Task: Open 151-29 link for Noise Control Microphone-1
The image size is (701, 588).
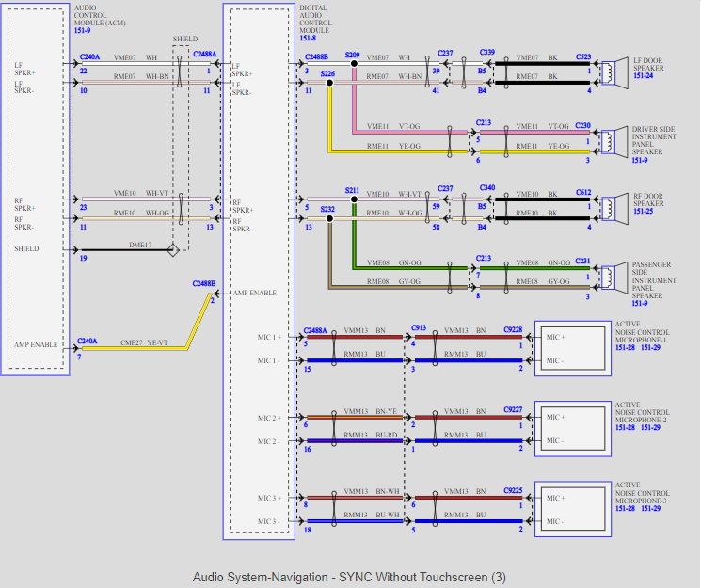Action: click(x=650, y=347)
